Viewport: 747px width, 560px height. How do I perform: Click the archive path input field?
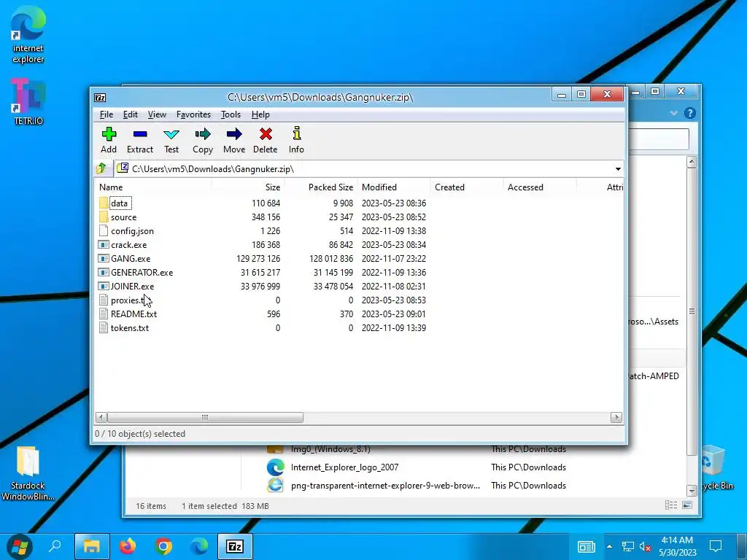click(365, 169)
